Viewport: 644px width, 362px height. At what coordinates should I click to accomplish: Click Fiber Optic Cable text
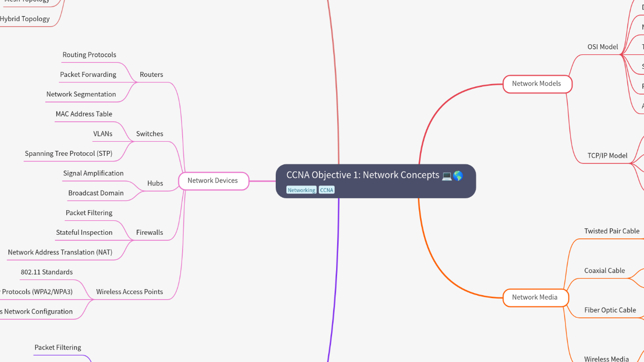[610, 310]
